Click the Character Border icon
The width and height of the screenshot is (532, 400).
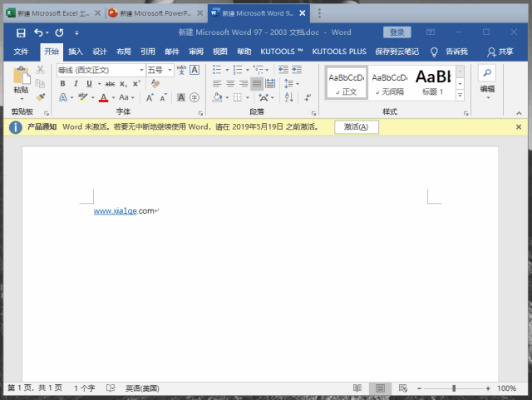point(195,70)
